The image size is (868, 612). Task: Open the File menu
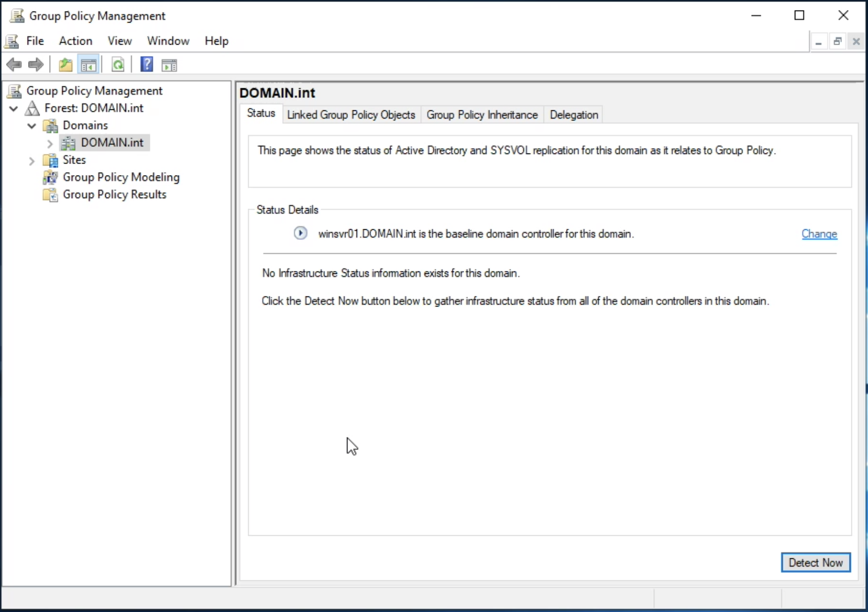[x=35, y=41]
